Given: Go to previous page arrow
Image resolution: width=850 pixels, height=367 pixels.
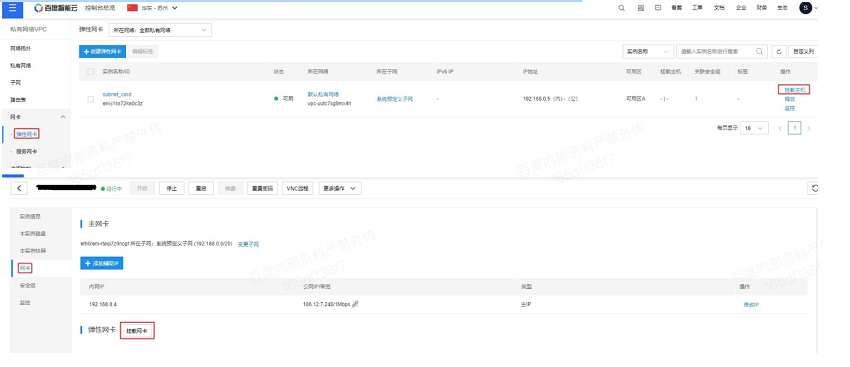Looking at the screenshot, I should tap(780, 128).
